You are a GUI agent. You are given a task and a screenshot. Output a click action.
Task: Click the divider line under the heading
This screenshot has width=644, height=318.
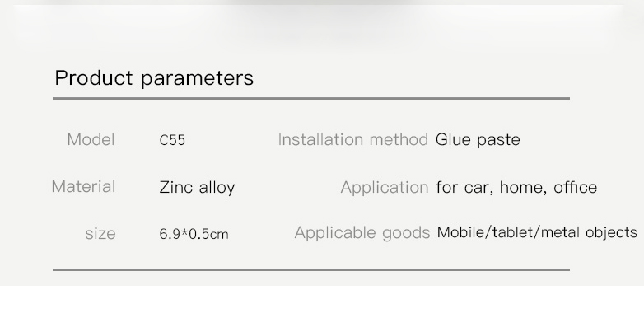(311, 98)
